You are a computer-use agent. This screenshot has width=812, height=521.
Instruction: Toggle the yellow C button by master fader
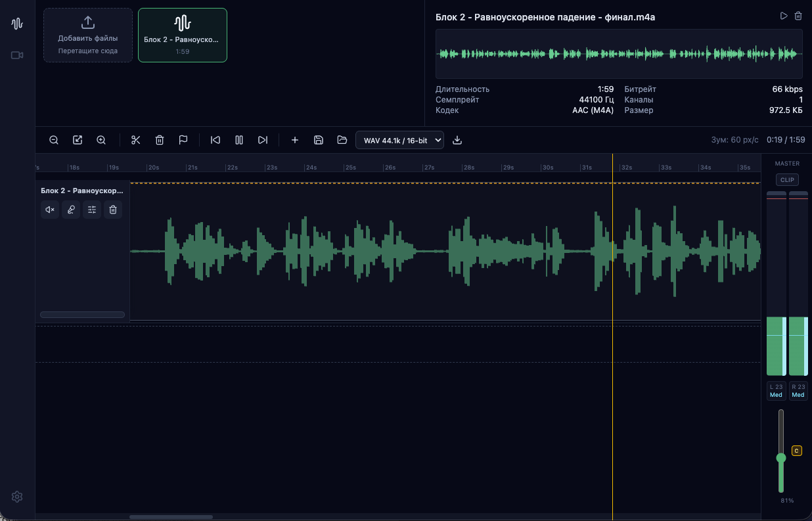click(797, 451)
